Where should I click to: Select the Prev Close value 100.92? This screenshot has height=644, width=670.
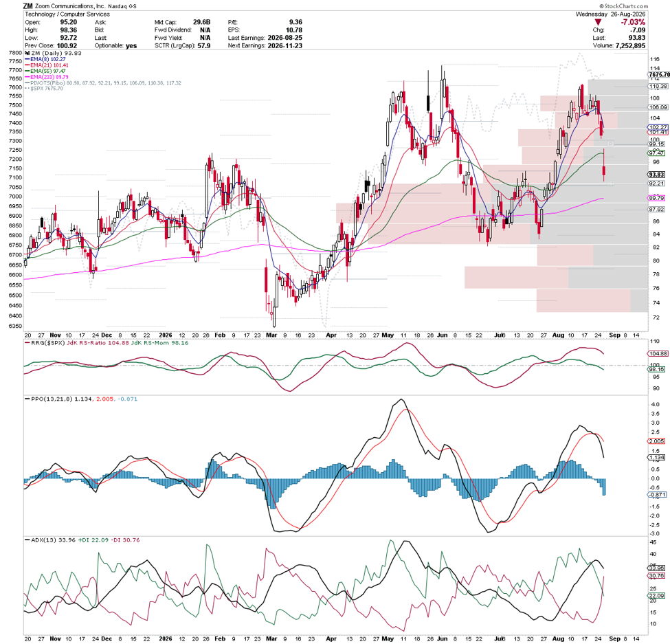tap(67, 46)
